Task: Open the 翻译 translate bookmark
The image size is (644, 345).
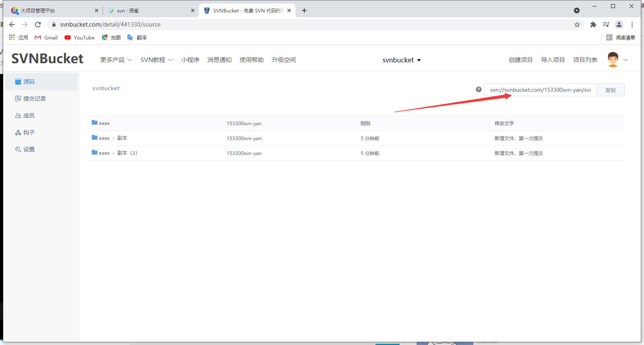Action: click(137, 37)
